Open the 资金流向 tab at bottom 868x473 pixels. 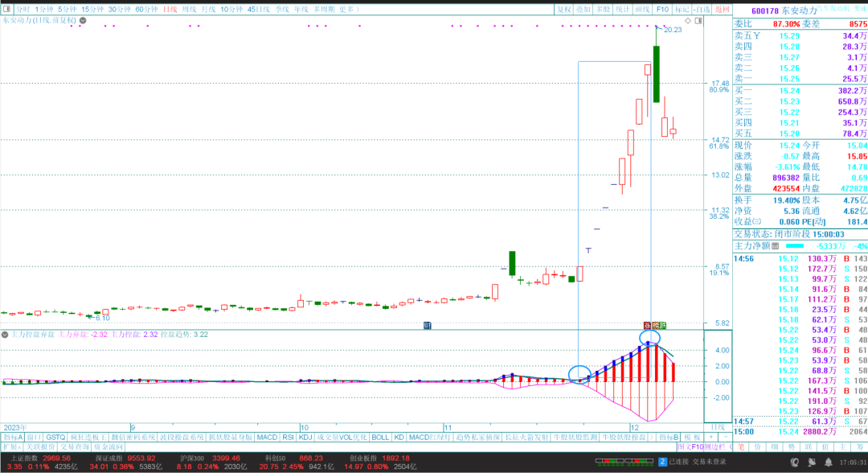[108, 446]
